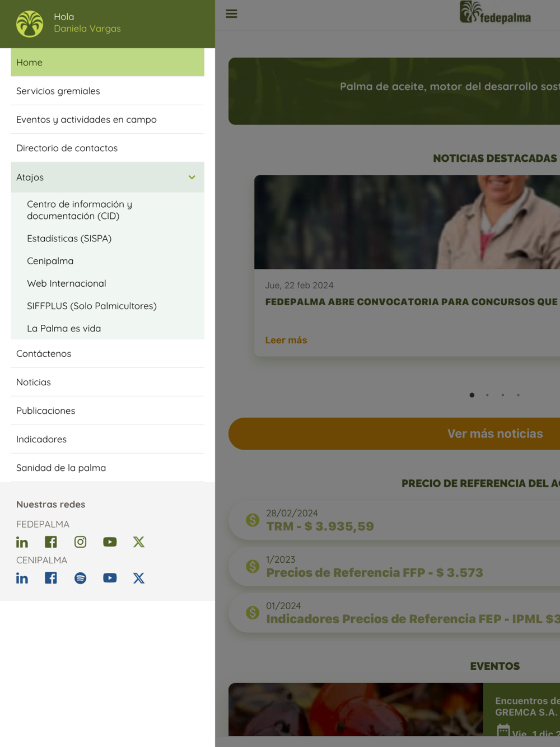
Task: Open Contáctenos menu item
Action: 108,353
